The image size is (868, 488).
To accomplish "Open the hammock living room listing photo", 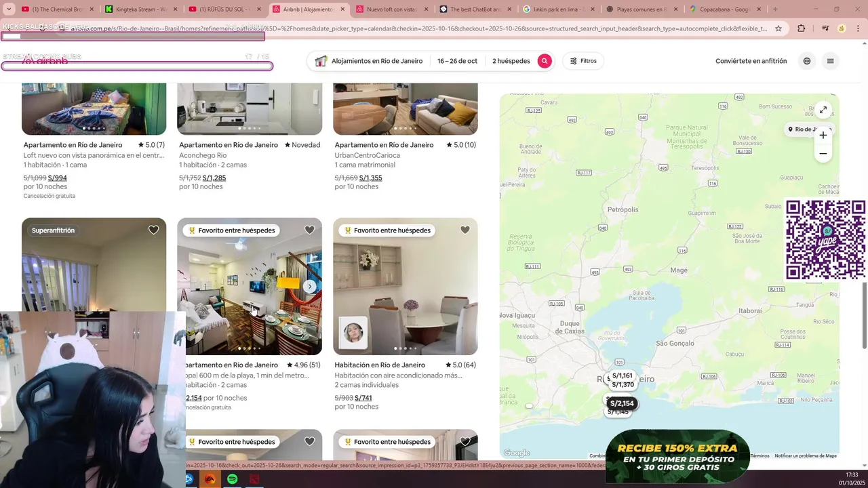I will (x=250, y=286).
